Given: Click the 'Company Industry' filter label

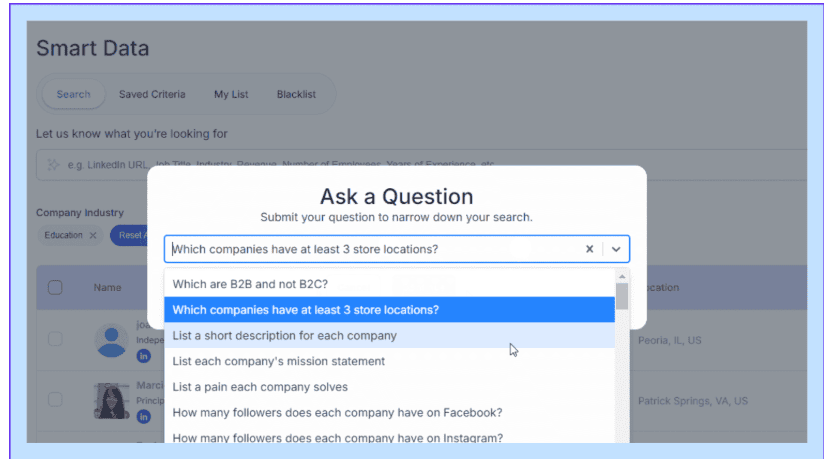Looking at the screenshot, I should 80,213.
